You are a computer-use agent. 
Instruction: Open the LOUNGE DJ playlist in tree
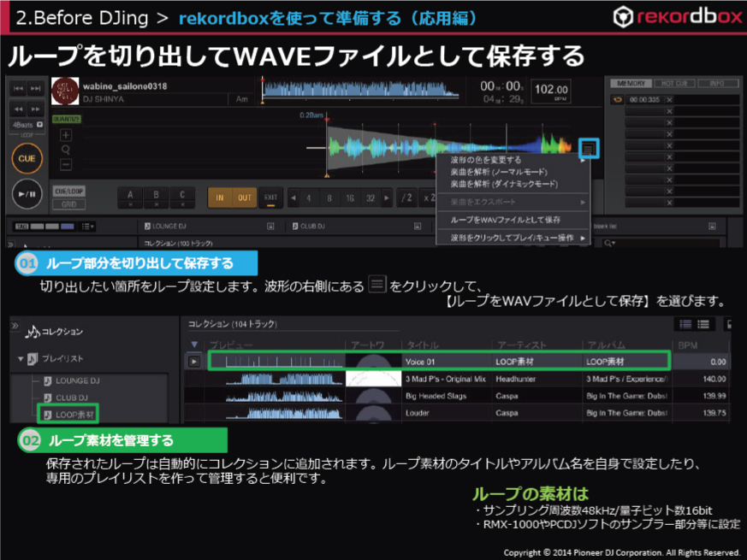[72, 380]
